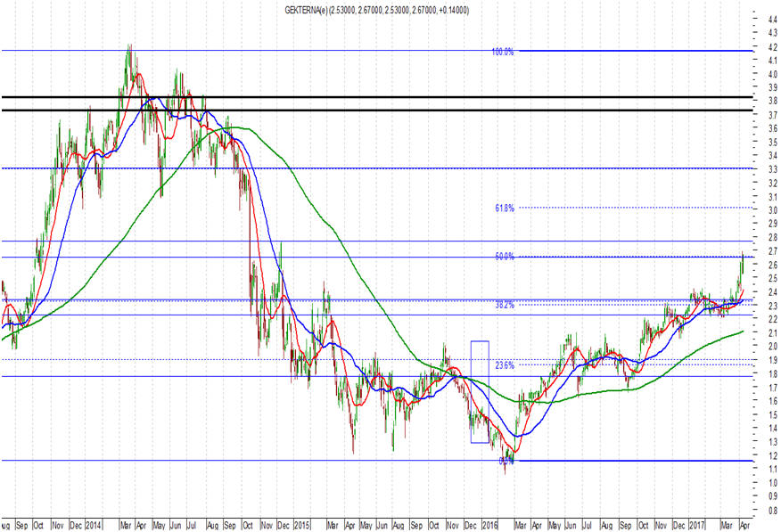Select the upper thick black resistance line
Image resolution: width=781 pixels, height=532 pixels.
click(377, 97)
